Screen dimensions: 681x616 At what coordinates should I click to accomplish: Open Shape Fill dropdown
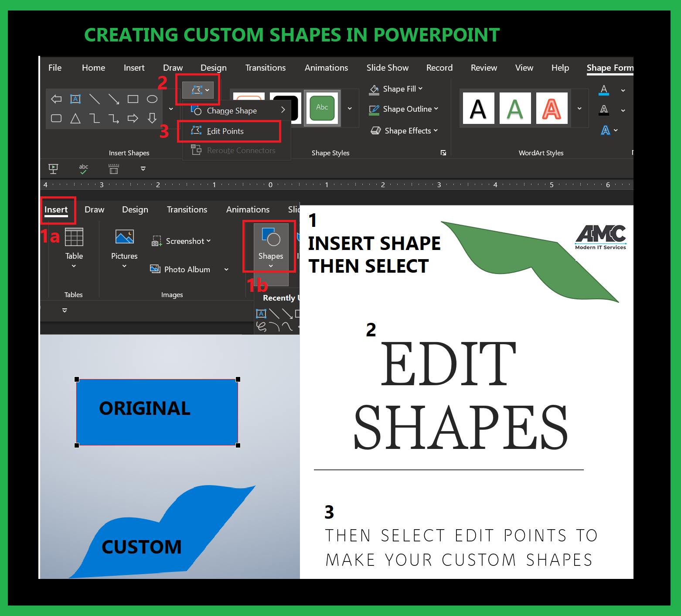pyautogui.click(x=397, y=89)
